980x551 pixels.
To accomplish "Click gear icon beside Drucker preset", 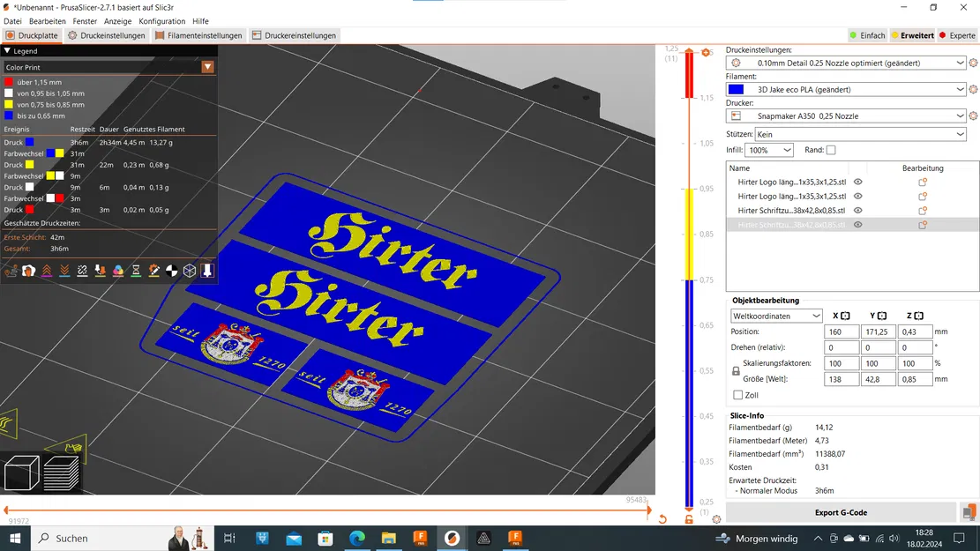I will [973, 115].
